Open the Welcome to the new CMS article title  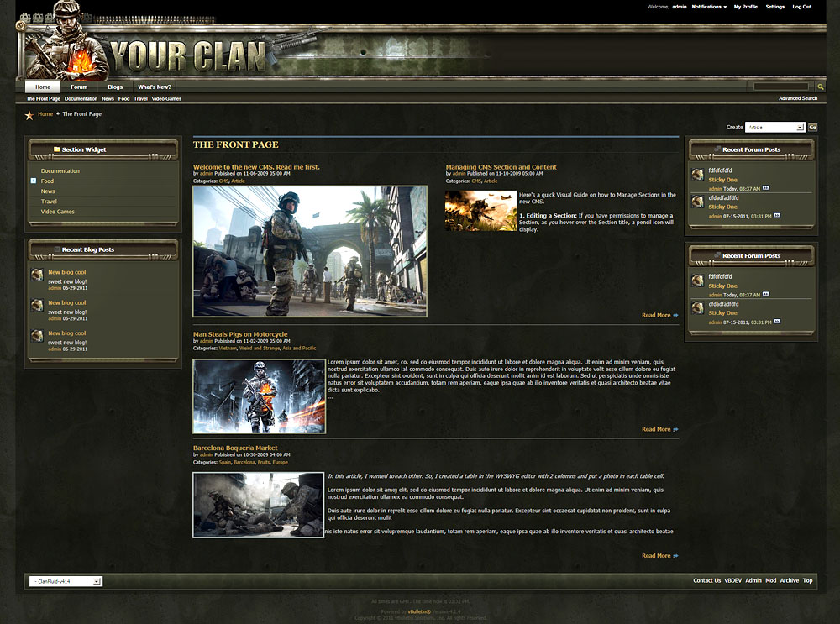pos(256,167)
